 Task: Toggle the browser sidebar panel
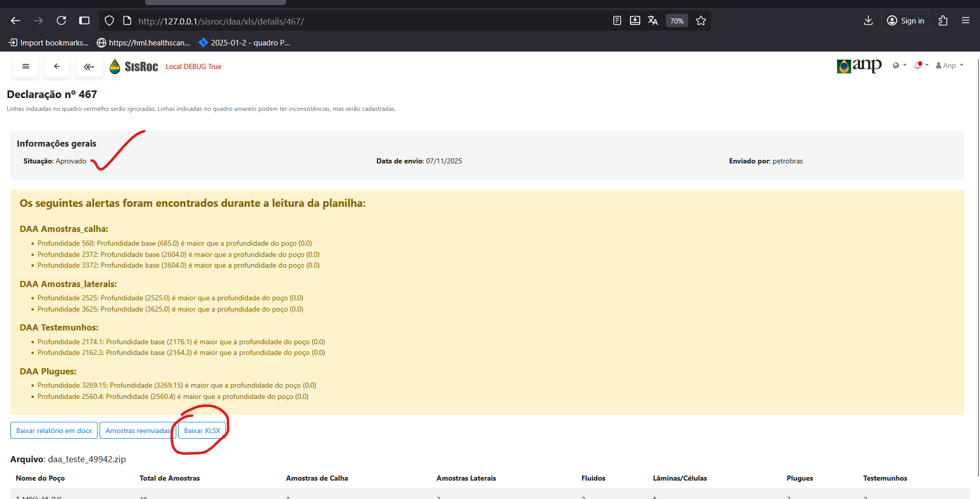(x=84, y=21)
